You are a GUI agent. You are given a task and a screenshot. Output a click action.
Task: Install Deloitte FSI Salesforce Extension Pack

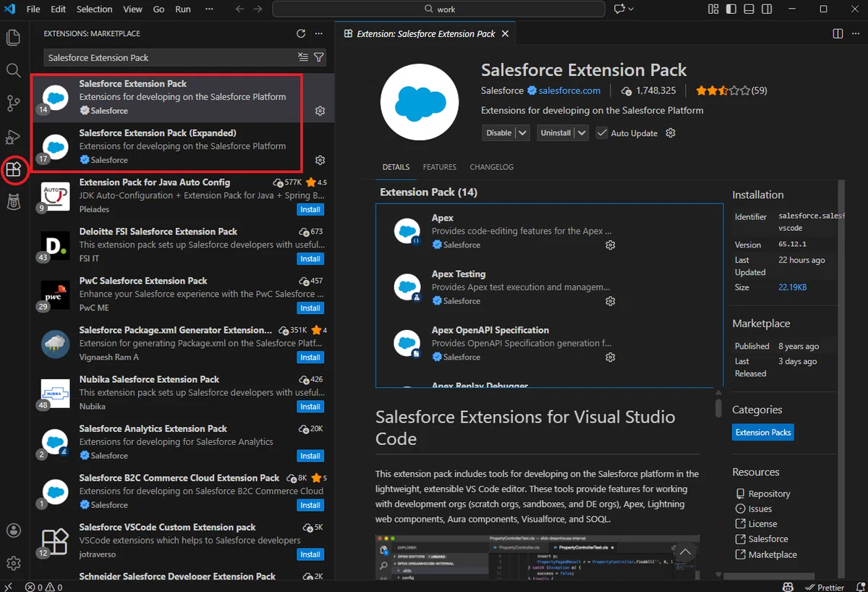click(x=310, y=258)
